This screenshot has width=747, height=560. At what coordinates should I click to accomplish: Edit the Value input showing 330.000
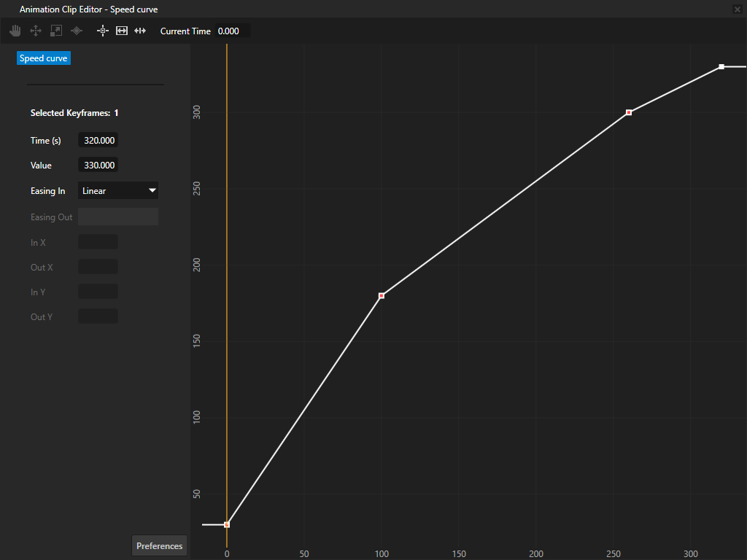(98, 165)
